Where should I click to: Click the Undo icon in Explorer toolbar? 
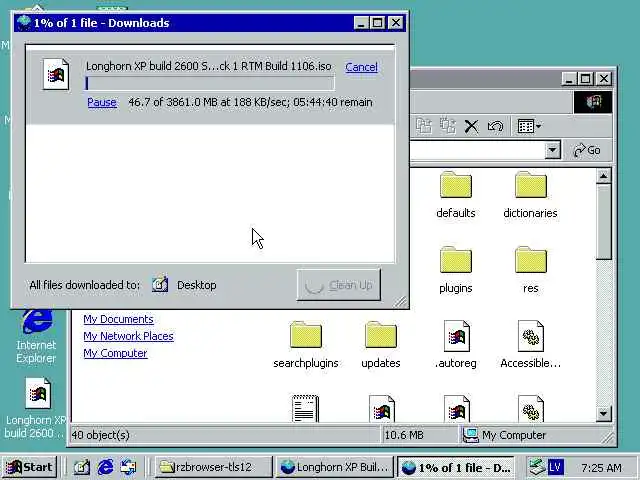[x=495, y=127]
